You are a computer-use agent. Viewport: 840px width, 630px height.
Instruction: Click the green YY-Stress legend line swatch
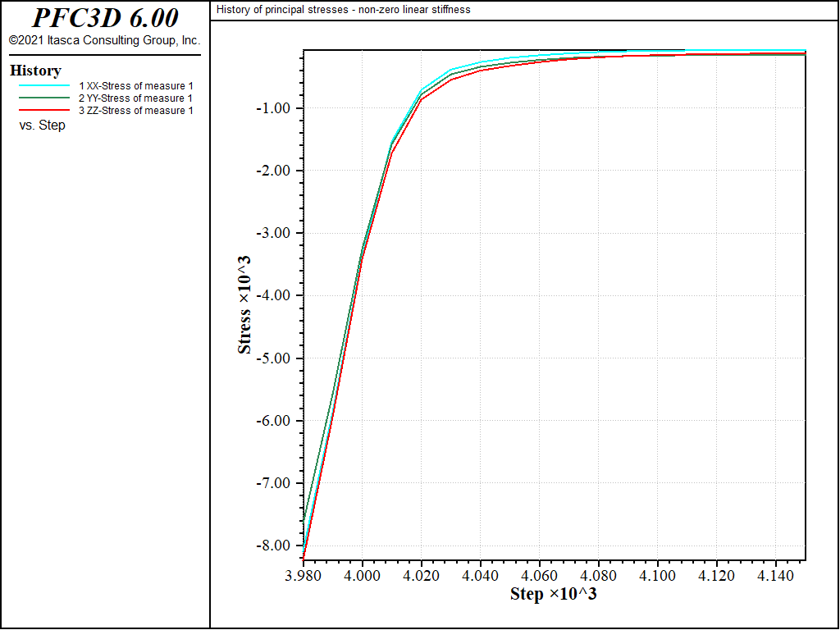click(x=43, y=98)
